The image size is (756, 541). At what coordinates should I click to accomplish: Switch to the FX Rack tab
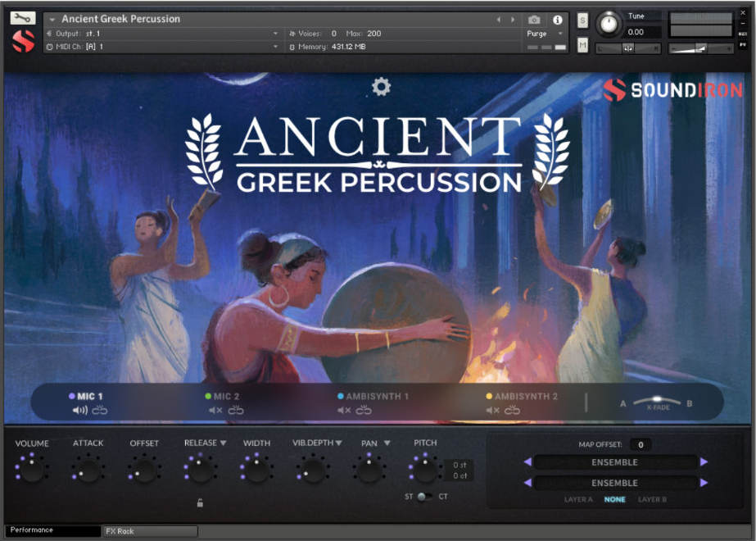pyautogui.click(x=147, y=531)
